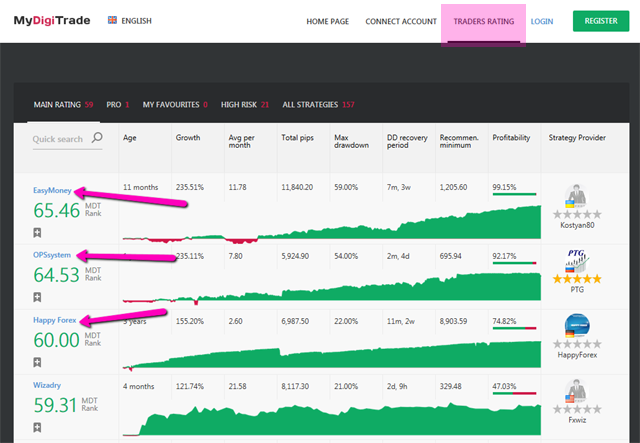Viewport: 640px width, 443px height.
Task: Sort by Recommen. minimum column
Action: tap(459, 141)
